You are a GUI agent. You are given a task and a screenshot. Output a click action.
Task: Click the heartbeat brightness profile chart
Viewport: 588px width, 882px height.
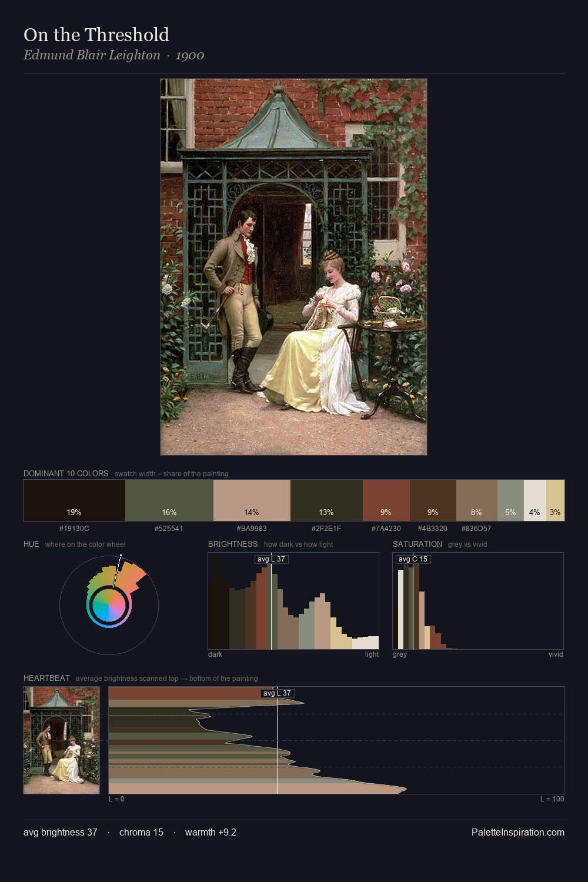click(336, 740)
